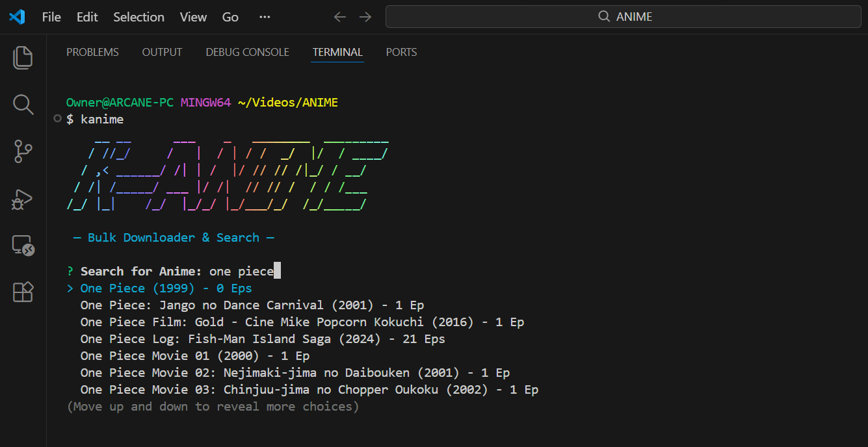The width and height of the screenshot is (868, 447).
Task: Open the Selection menu
Action: point(138,17)
